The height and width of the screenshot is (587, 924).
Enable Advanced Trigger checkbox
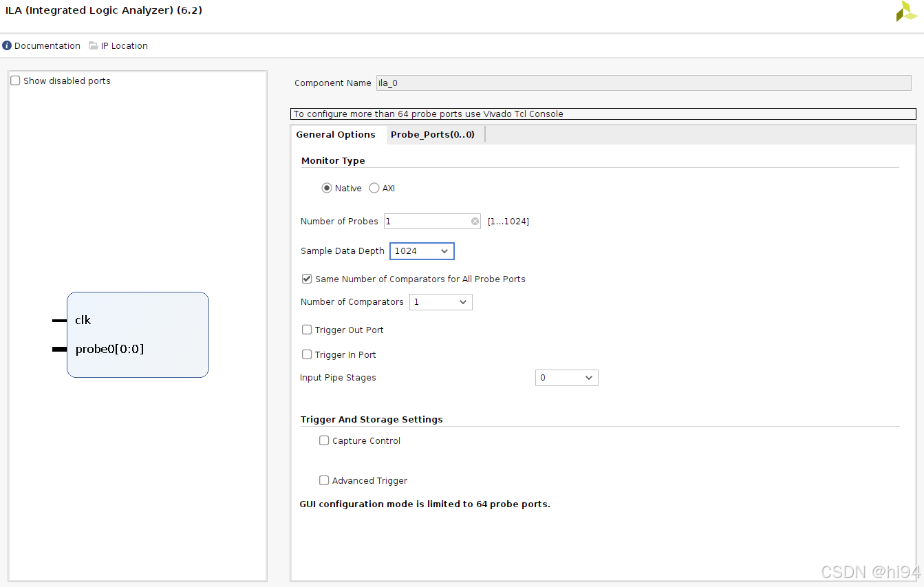(324, 480)
